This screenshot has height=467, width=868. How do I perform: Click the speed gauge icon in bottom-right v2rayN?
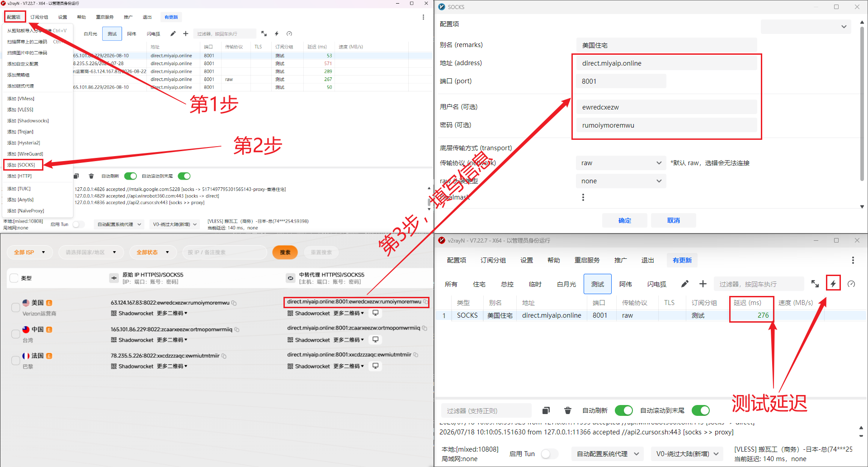(x=851, y=284)
